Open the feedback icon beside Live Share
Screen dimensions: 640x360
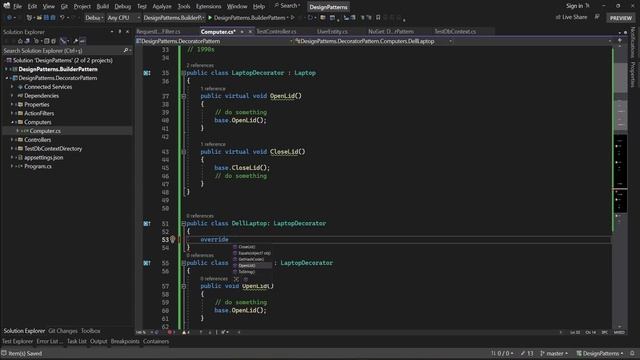coord(597,17)
